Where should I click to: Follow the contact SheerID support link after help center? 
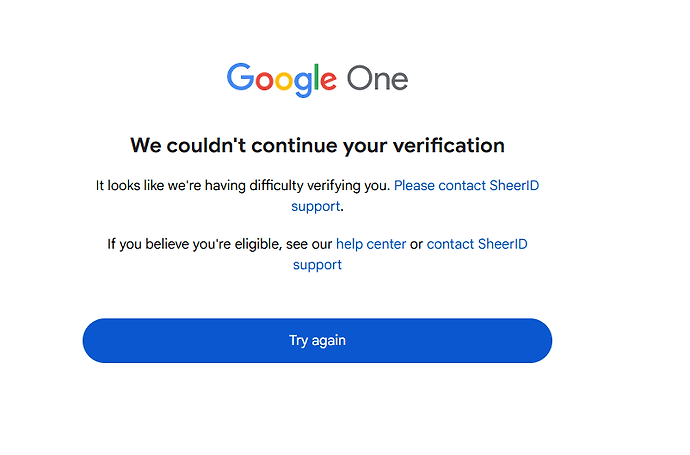pyautogui.click(x=477, y=244)
